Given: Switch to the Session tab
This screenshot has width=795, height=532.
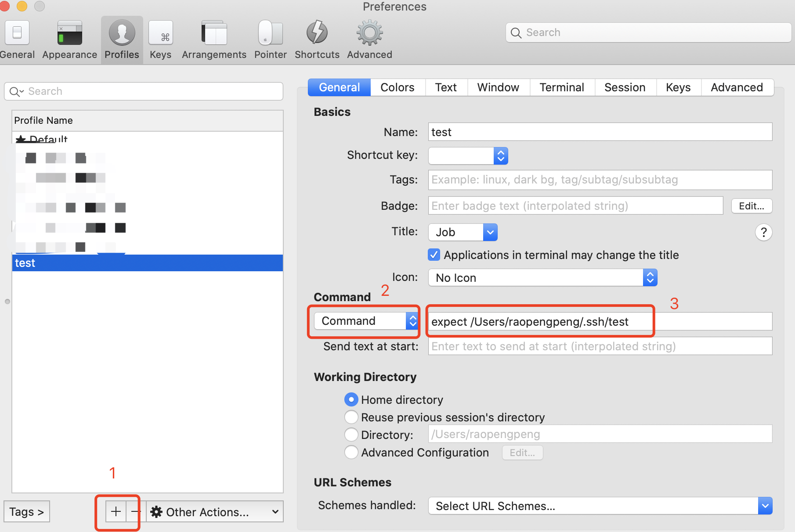Looking at the screenshot, I should 625,87.
